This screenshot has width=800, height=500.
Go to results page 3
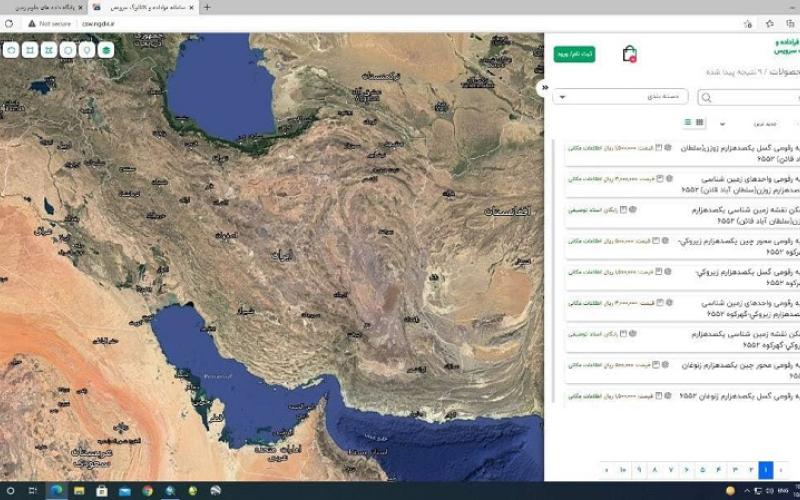pos(735,470)
